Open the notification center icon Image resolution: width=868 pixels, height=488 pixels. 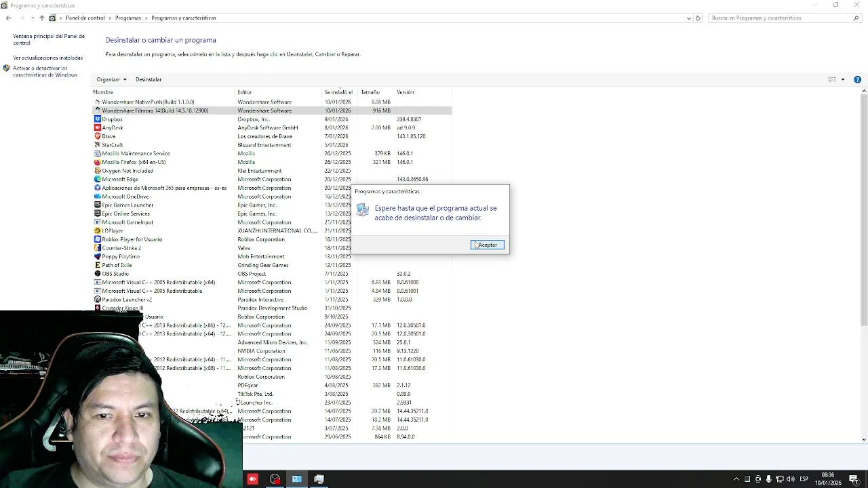tap(854, 479)
